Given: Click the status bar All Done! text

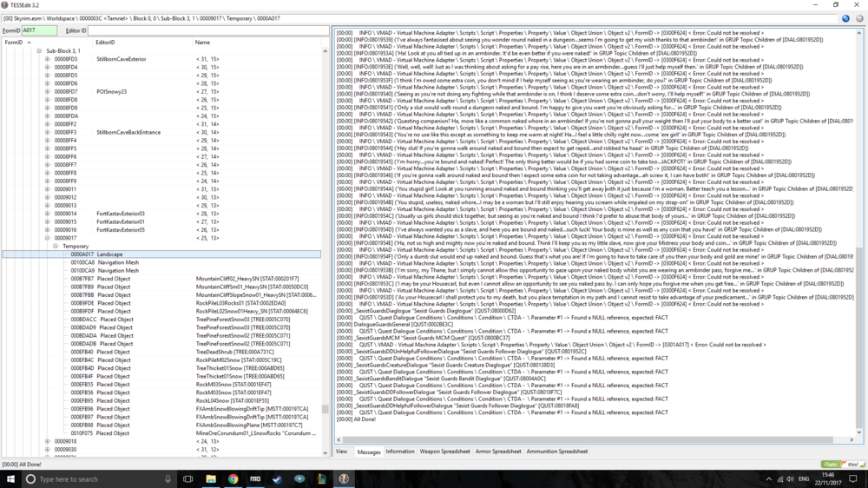Looking at the screenshot, I should [x=22, y=465].
